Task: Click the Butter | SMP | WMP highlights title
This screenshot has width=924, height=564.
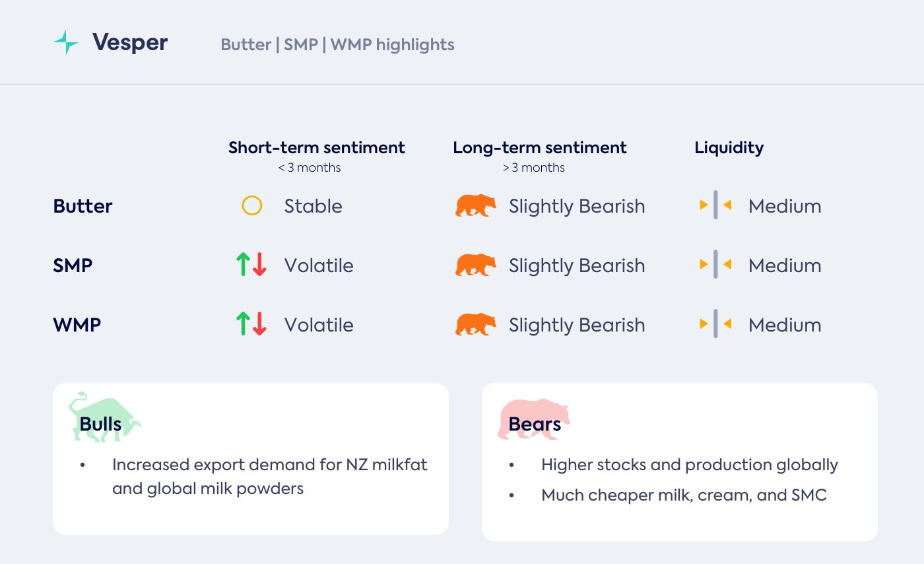Action: (x=337, y=45)
